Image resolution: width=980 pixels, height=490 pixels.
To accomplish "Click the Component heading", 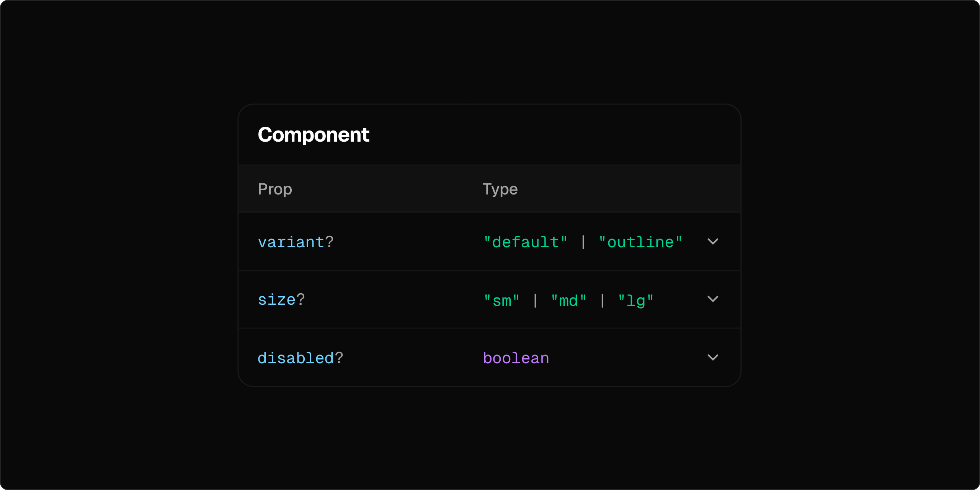I will tap(313, 135).
